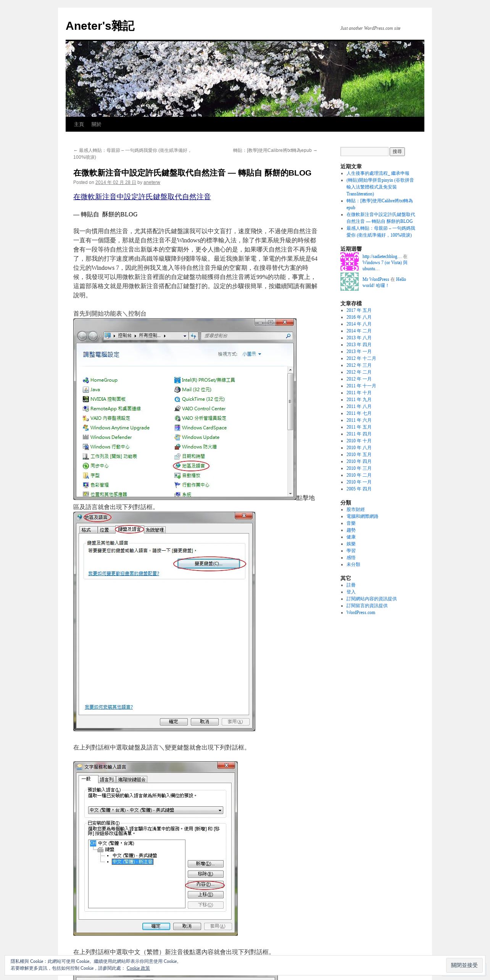Click the 控制台 control panel screenshot image
The width and height of the screenshot is (490, 980).
[185, 409]
